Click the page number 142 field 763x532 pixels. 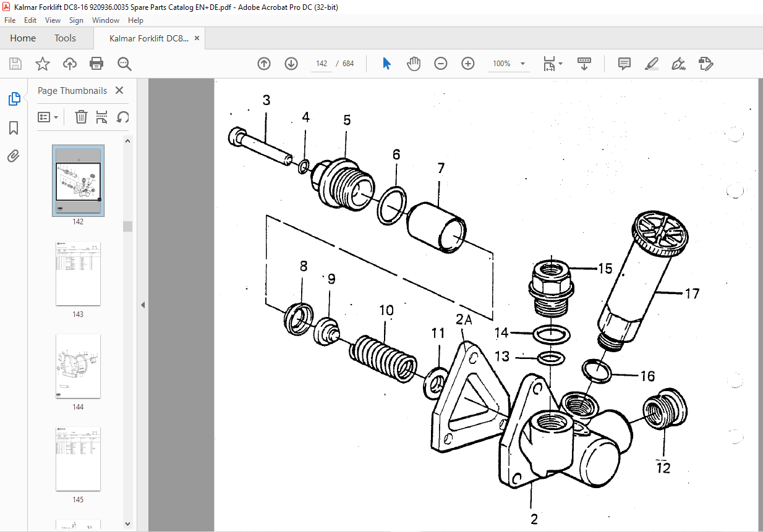322,64
